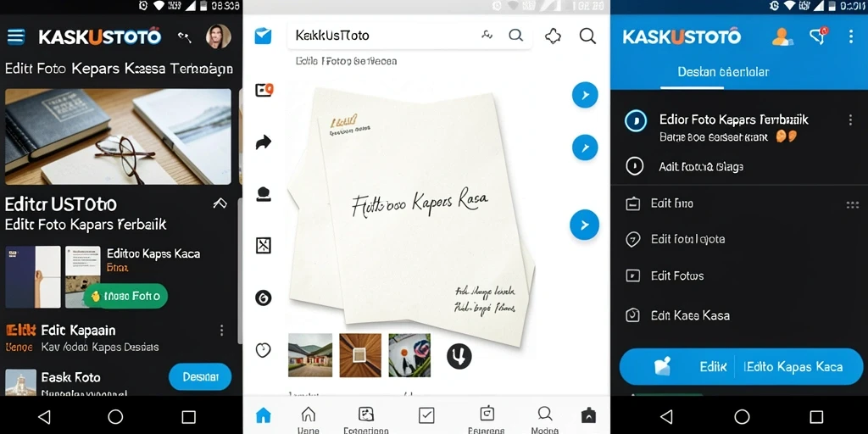Click the badge icon next to search field
The height and width of the screenshot is (434, 868).
point(553,36)
